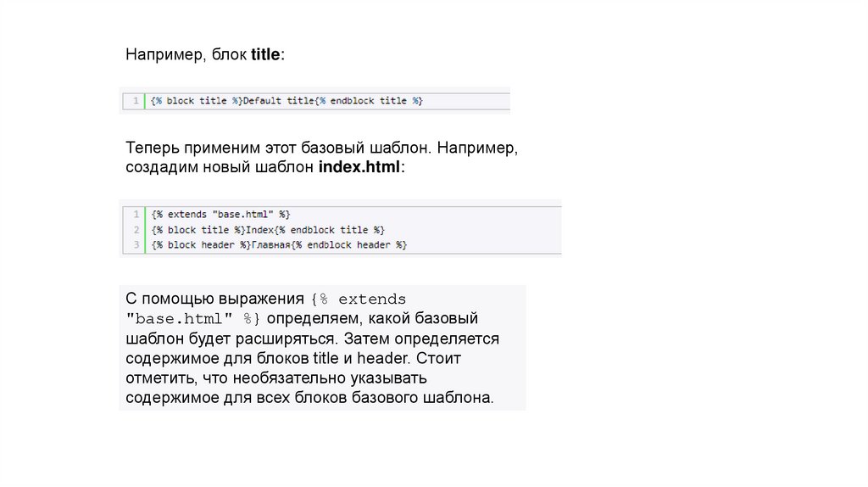This screenshot has width=868, height=487.
Task: Click line number 3 in the second code block
Action: click(x=136, y=245)
